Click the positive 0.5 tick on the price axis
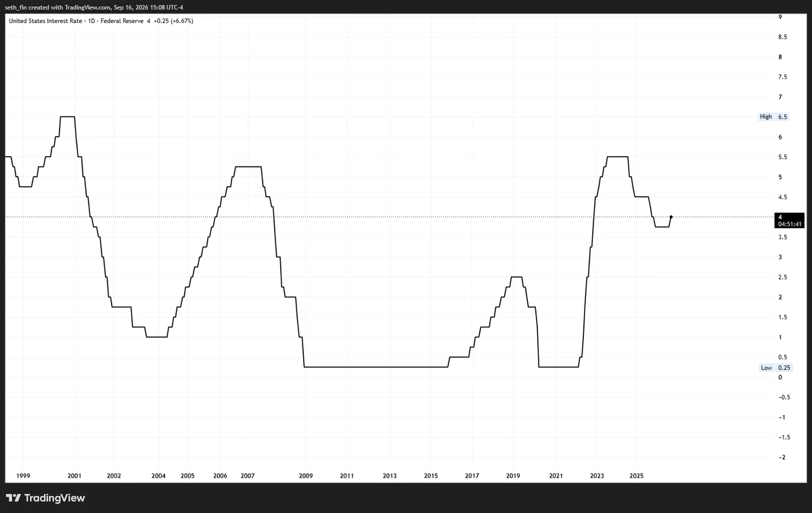This screenshot has height=513, width=812. (x=782, y=357)
